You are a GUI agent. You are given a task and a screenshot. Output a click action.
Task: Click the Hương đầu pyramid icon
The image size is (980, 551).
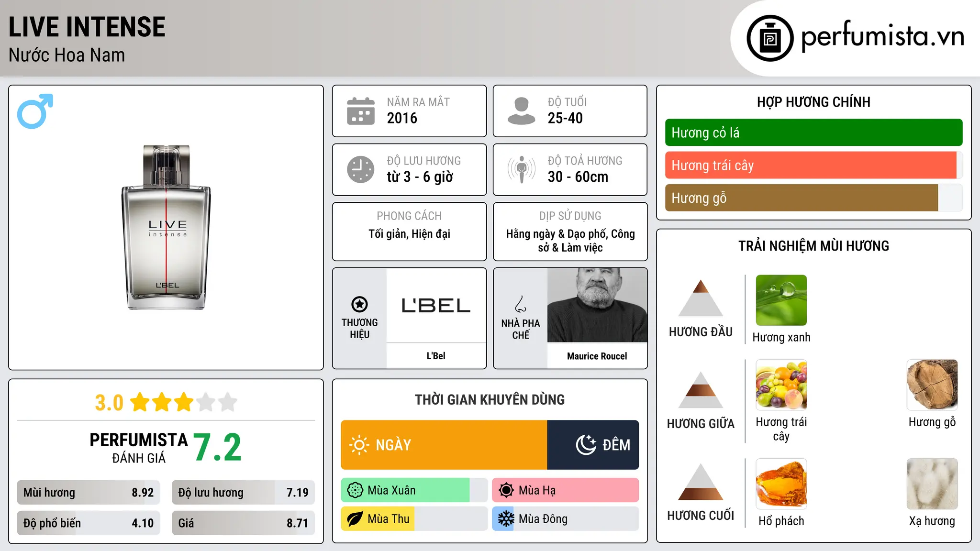pos(701,298)
